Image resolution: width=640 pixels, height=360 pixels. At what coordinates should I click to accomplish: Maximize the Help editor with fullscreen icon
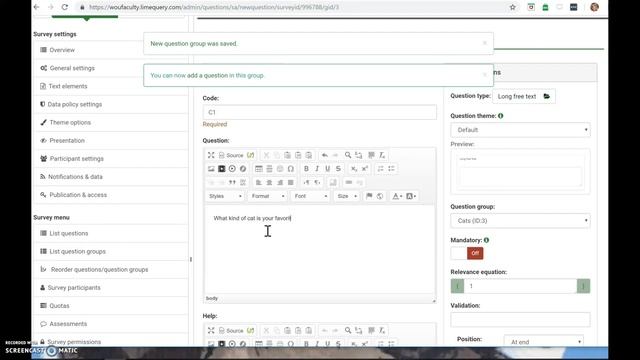click(x=211, y=330)
